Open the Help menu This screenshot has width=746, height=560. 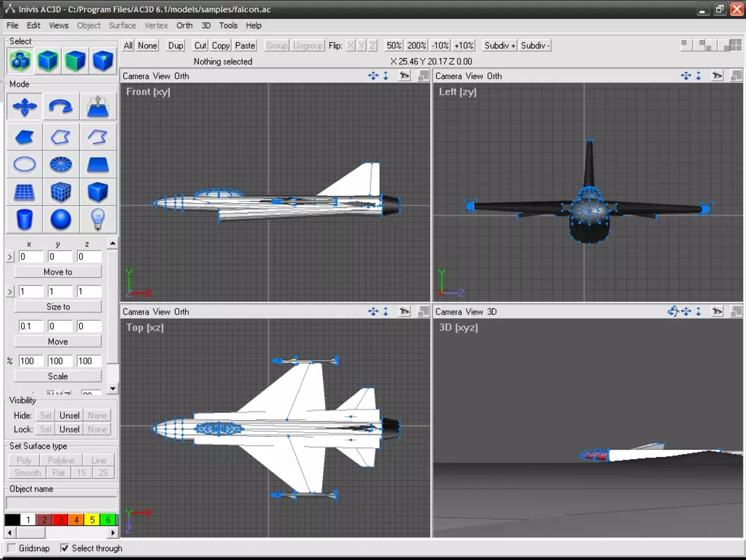tap(254, 25)
